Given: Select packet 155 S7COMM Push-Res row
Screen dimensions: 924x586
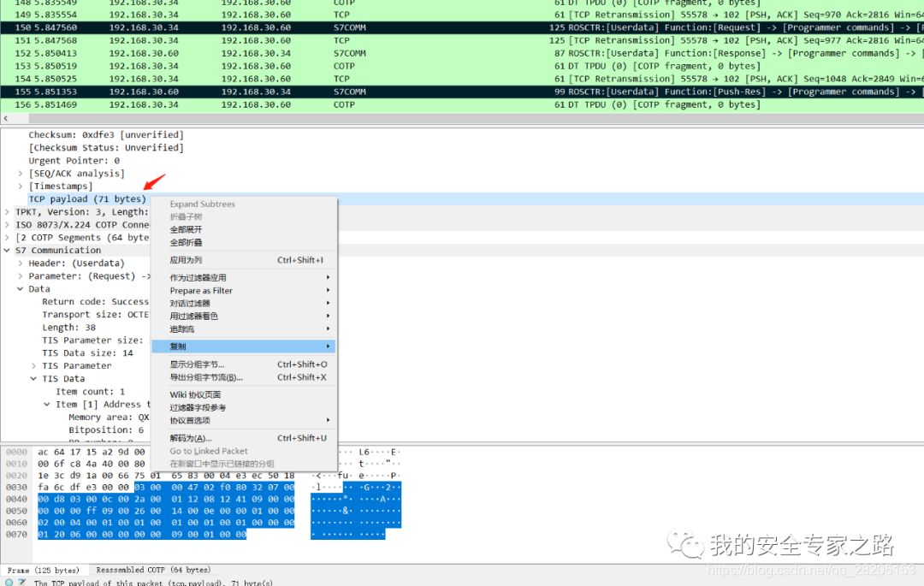Looking at the screenshot, I should pos(462,92).
